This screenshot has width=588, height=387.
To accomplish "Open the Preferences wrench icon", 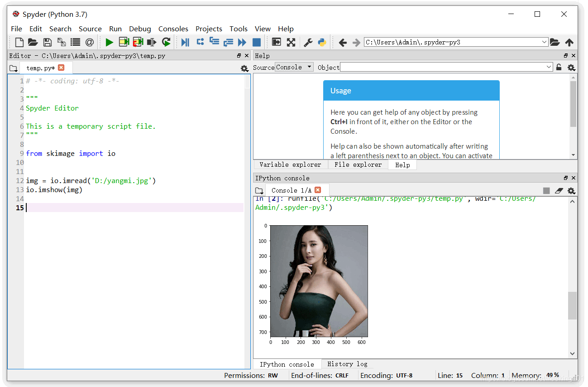I will click(308, 42).
